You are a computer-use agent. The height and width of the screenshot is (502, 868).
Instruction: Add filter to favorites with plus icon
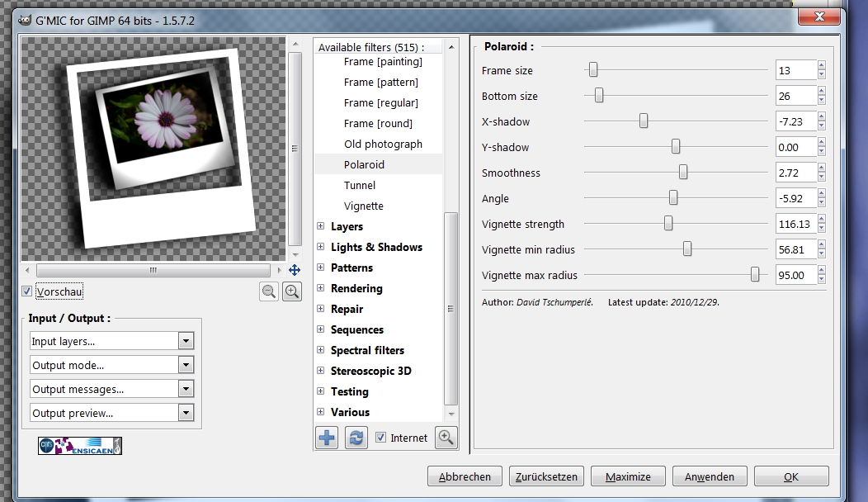coord(328,438)
